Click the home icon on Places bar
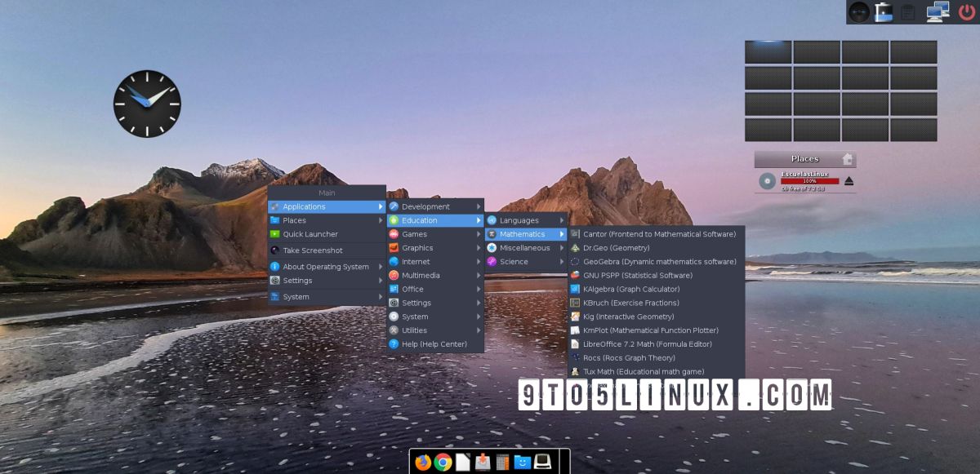The width and height of the screenshot is (980, 474). click(848, 159)
